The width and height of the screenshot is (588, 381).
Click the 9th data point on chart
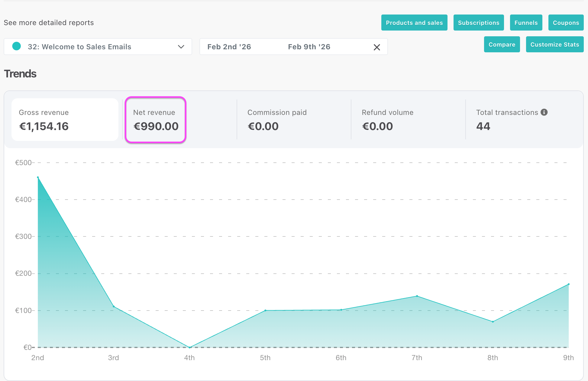click(x=569, y=284)
